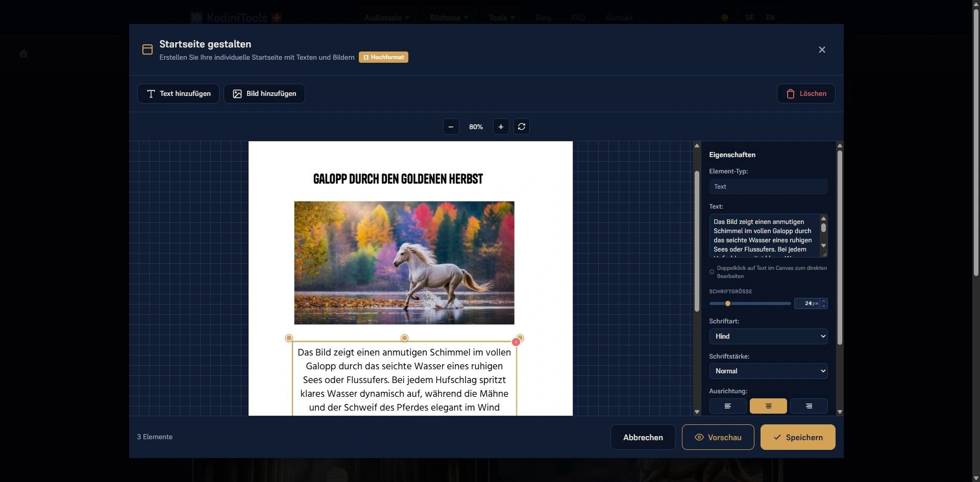
Task: Select the horse image on the canvas
Action: [404, 263]
